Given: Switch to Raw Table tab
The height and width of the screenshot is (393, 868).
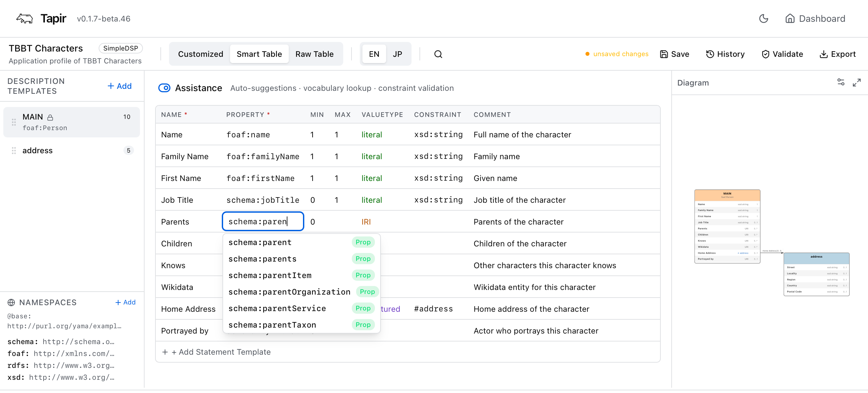Looking at the screenshot, I should point(314,54).
